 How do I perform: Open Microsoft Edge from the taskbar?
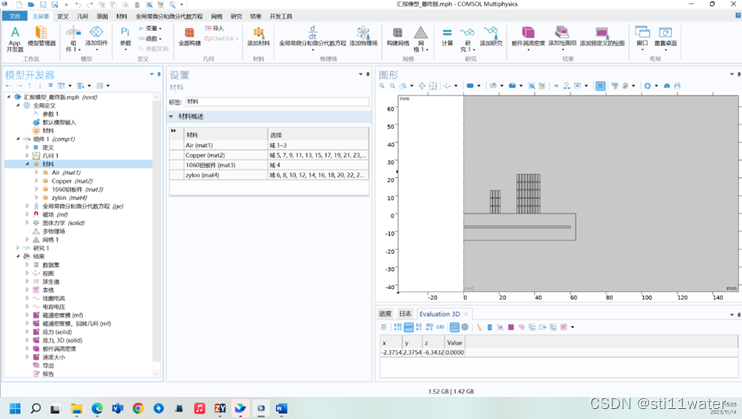97,409
